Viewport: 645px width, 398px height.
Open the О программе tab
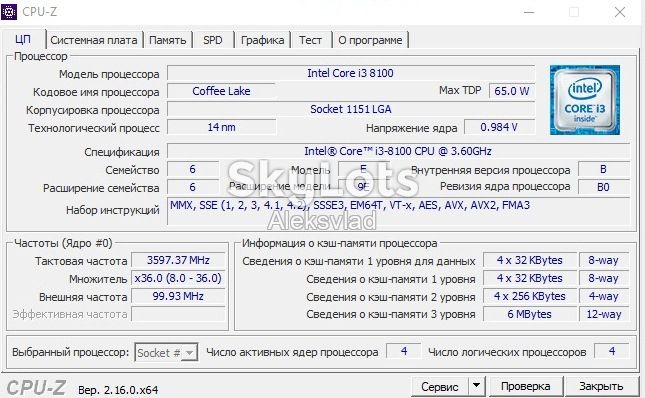pyautogui.click(x=370, y=40)
